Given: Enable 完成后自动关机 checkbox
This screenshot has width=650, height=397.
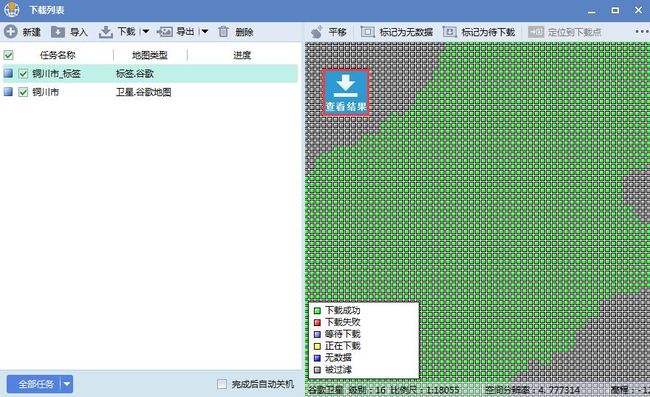Looking at the screenshot, I should 222,384.
